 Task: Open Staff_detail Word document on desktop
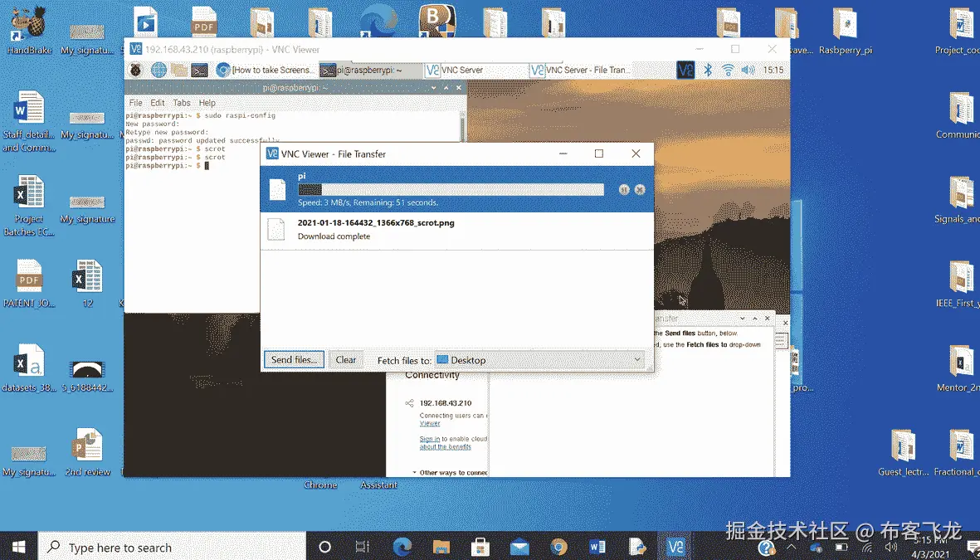click(x=29, y=122)
